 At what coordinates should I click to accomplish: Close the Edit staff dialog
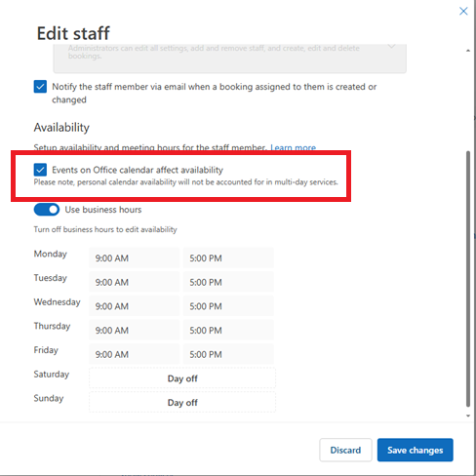click(463, 11)
